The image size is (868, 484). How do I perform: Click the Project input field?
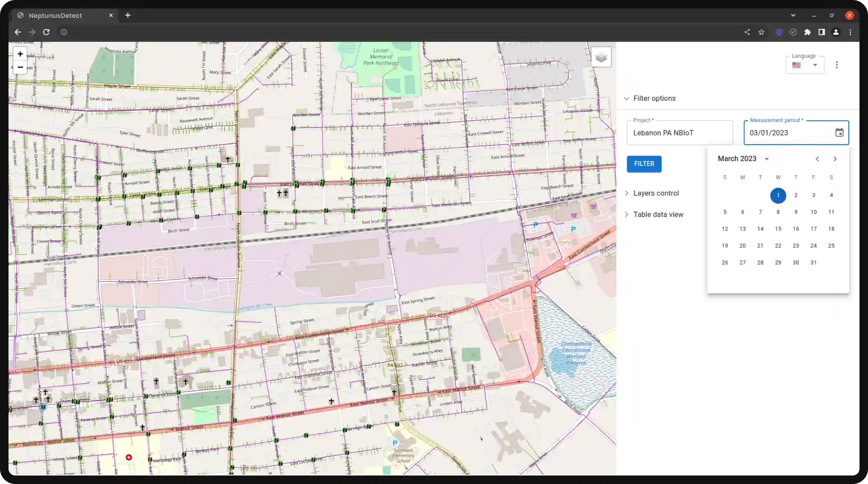(x=680, y=133)
